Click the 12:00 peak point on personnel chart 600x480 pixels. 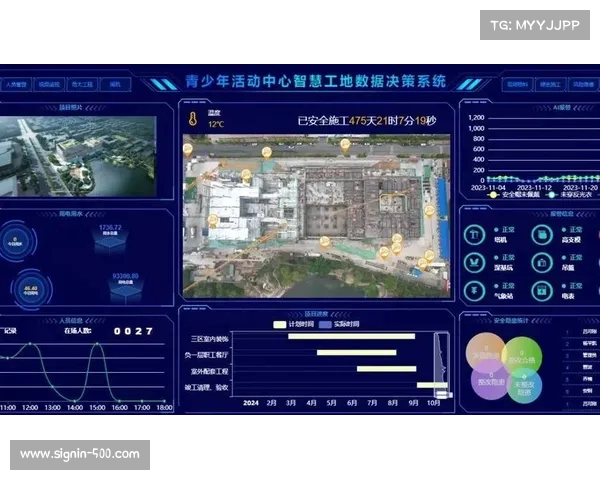(30, 344)
